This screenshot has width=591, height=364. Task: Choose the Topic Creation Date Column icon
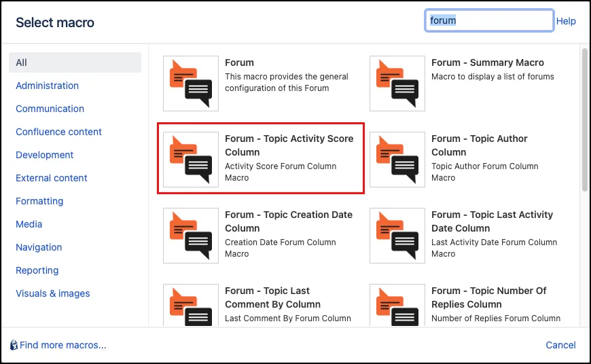(191, 236)
